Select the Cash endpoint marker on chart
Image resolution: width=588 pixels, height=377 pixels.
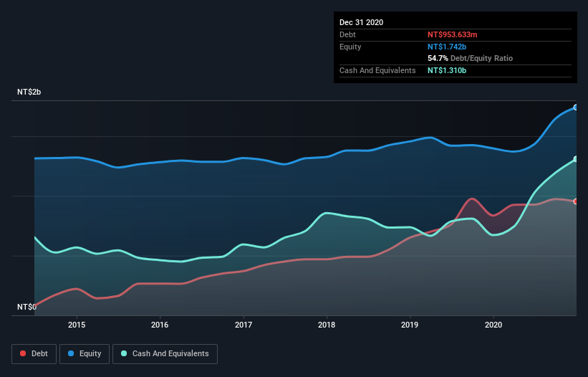[x=576, y=159]
